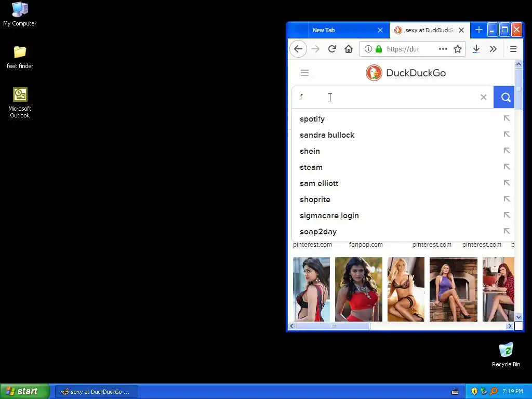The width and height of the screenshot is (532, 399).
Task: Close the New Tab tab
Action: pos(380,30)
